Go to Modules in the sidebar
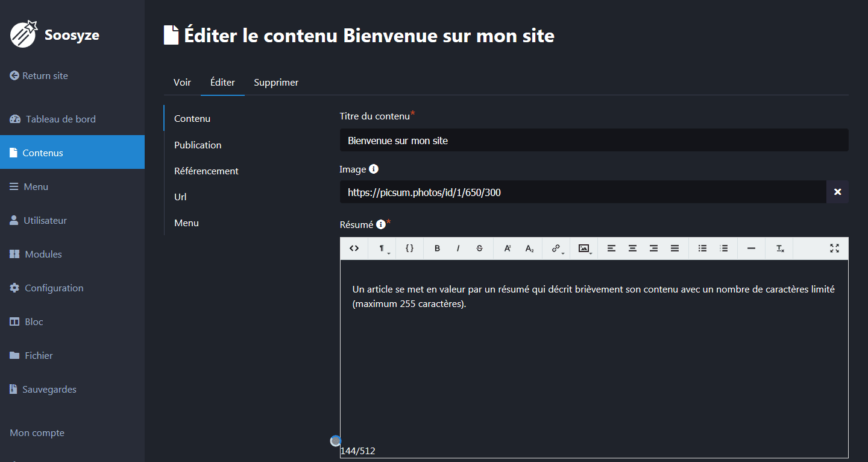The height and width of the screenshot is (462, 868). click(43, 255)
